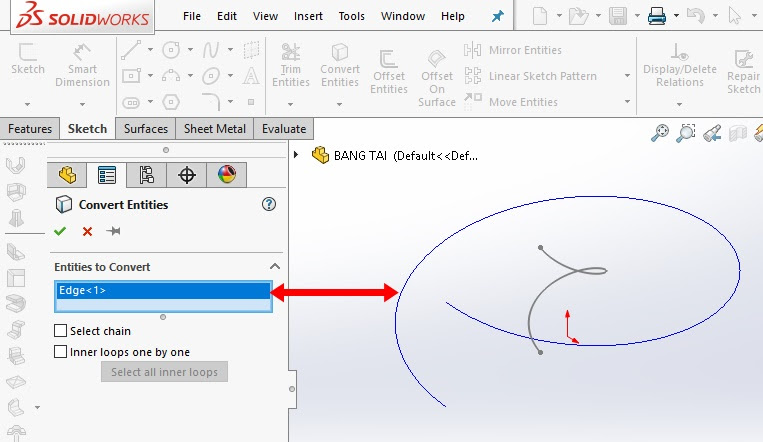
Task: Open the DimXpertManager tab
Action: coord(186,175)
